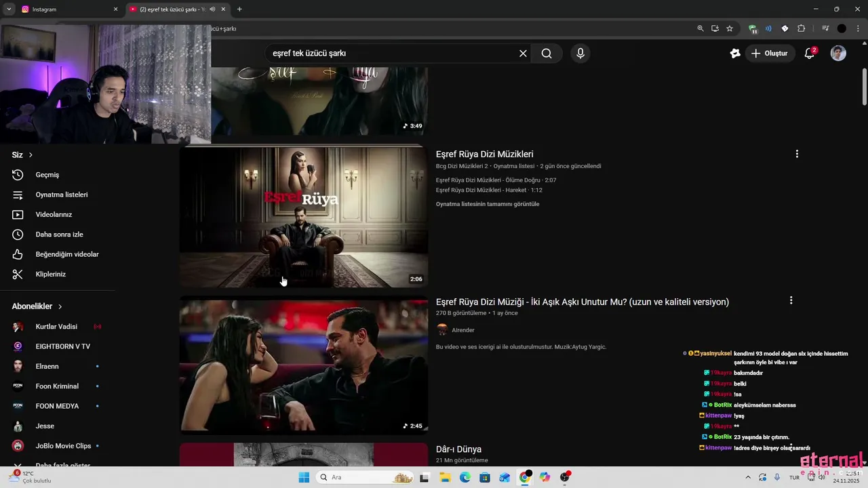
Task: Open İki Aşık Aşkı Unutur Mu video title
Action: [583, 302]
